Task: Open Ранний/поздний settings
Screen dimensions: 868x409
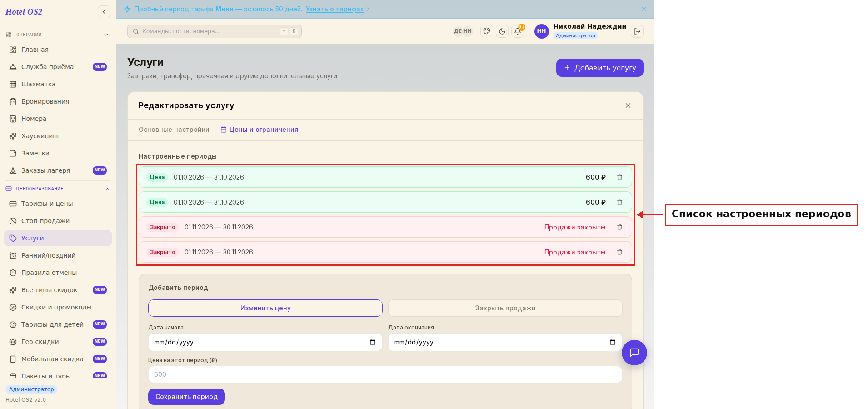Action: point(58,255)
